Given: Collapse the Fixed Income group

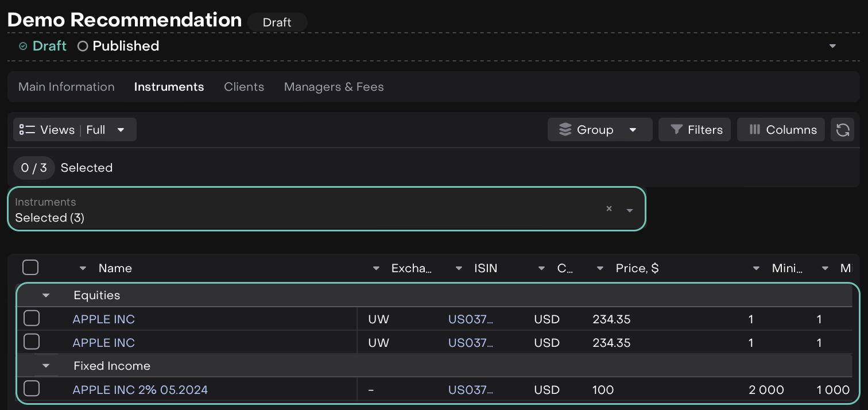Looking at the screenshot, I should 46,366.
